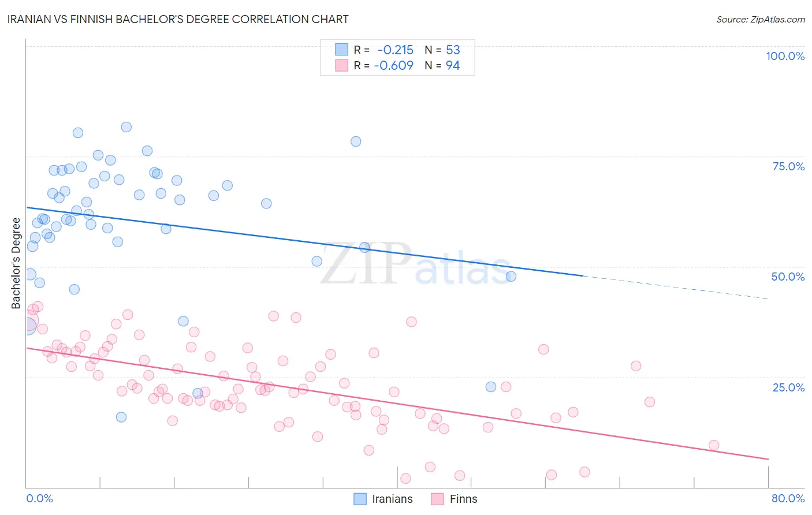812x515 pixels.
Task: Click the blue Iranians legend swatch at bottom
Action: 360,499
